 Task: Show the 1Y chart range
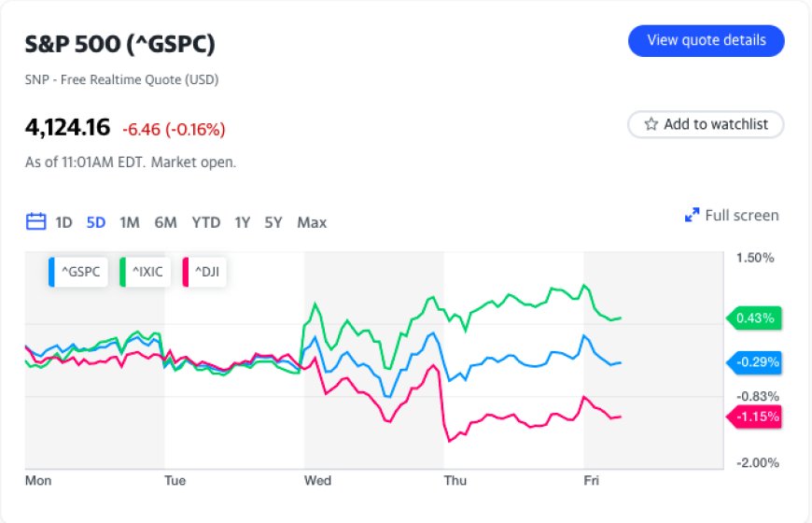click(242, 222)
